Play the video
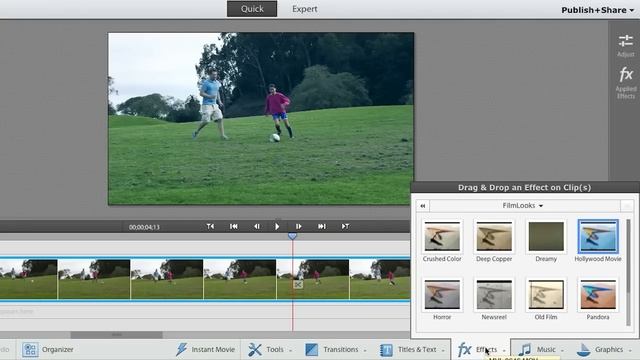 tap(277, 226)
